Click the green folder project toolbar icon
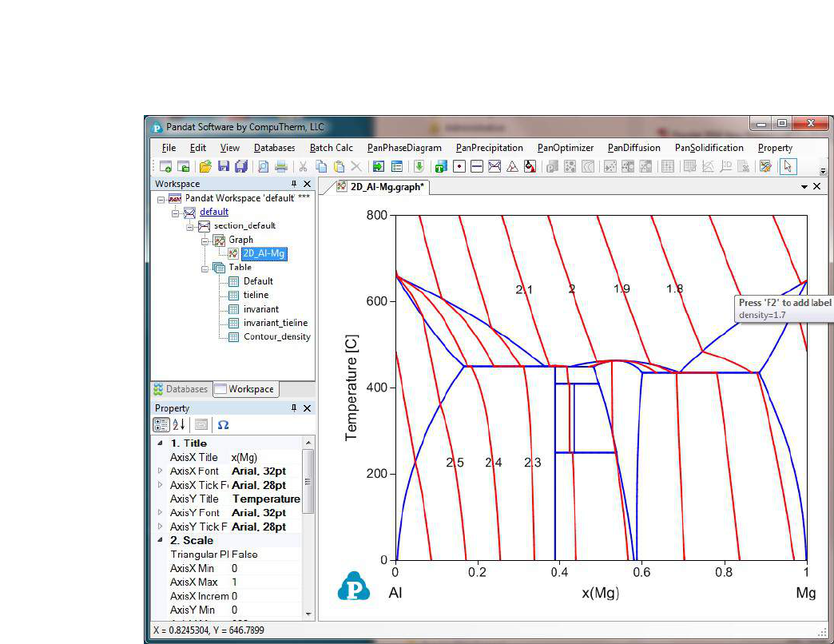Viewport: 834px width, 644px height. tap(184, 166)
